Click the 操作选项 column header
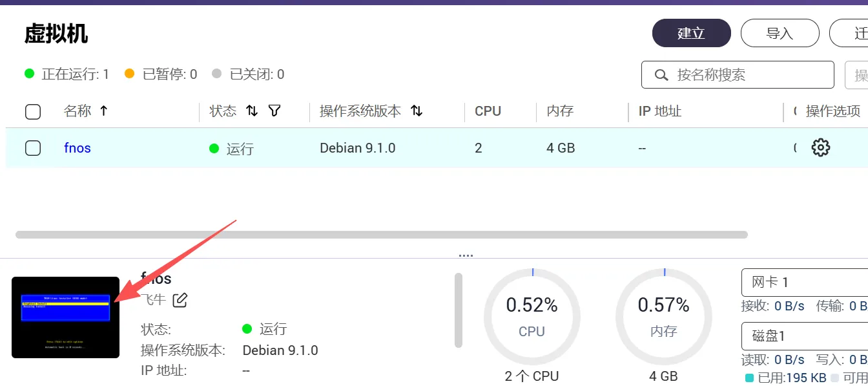The image size is (868, 386). click(833, 111)
